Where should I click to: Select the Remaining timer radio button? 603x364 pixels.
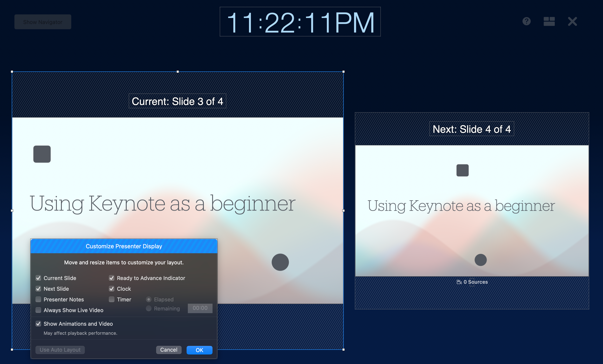coord(148,308)
